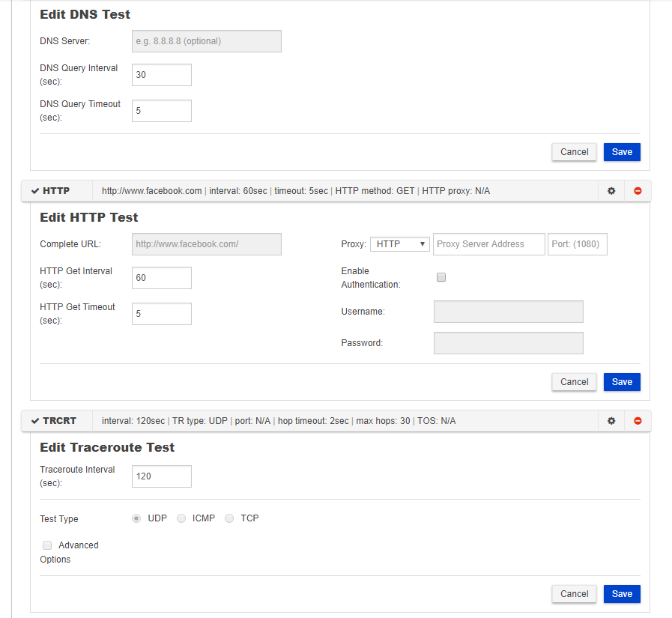Select TCP traceroute test type
The width and height of the screenshot is (672, 618).
[x=229, y=518]
